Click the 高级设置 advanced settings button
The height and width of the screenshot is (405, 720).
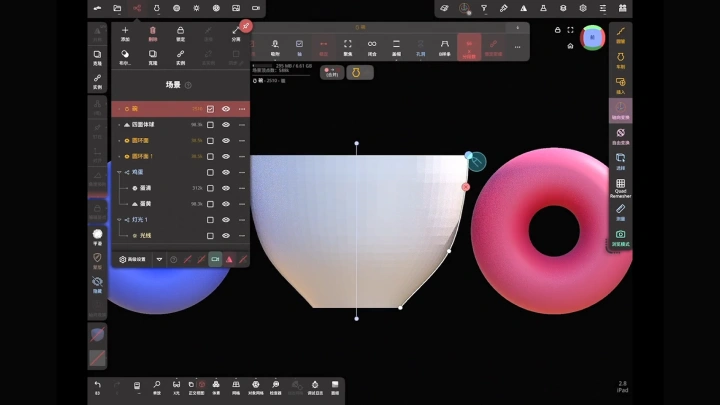132,259
